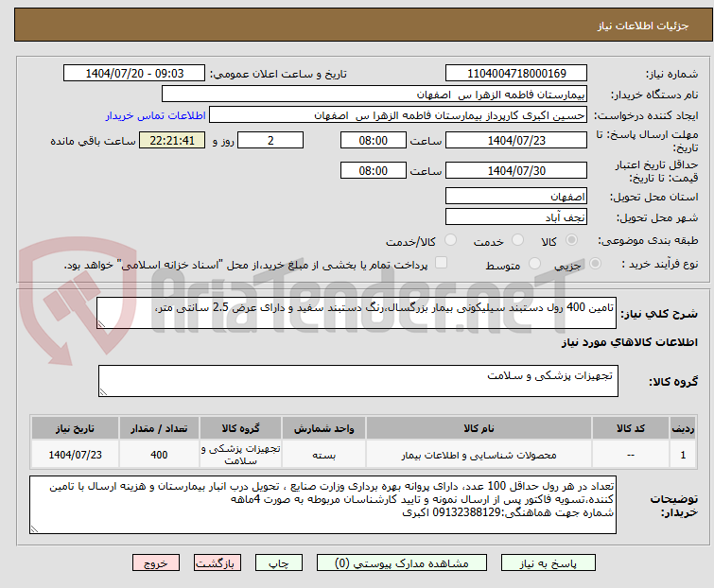Viewport: 714px width, 588px height.
Task: Click the delivery city field نجف آباد
Action: point(516,217)
